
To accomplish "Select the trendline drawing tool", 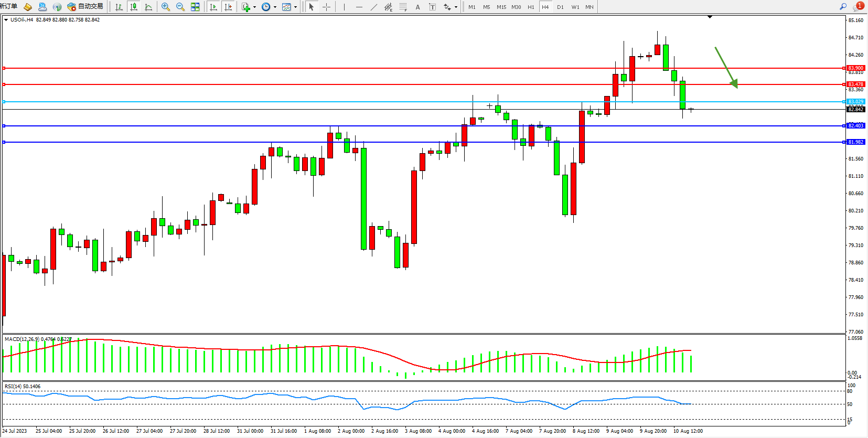I will pyautogui.click(x=373, y=7).
